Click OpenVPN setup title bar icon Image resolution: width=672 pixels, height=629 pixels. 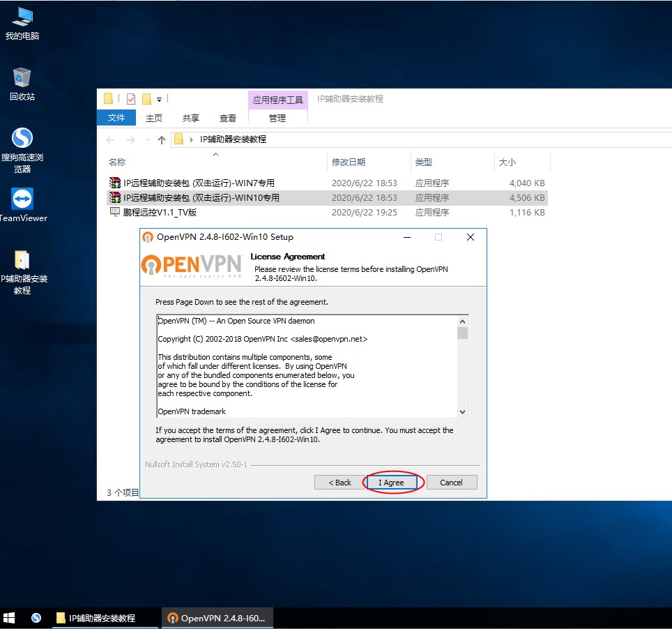coord(147,237)
